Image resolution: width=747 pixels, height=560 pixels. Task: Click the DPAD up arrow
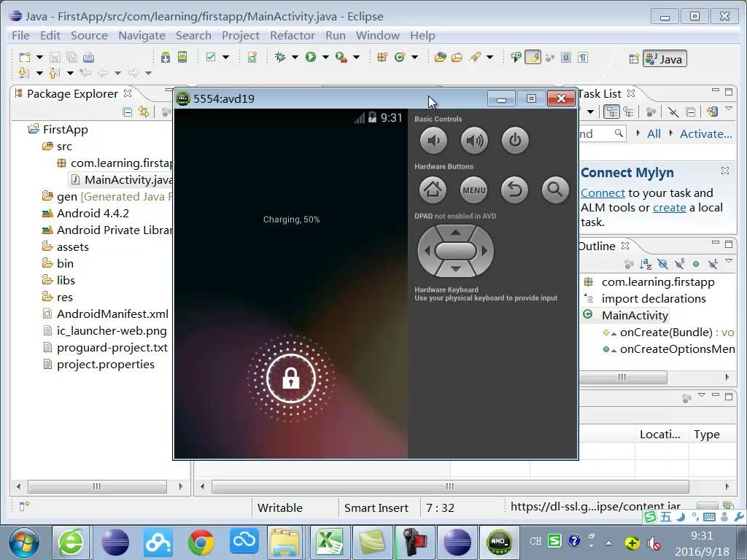coord(456,233)
